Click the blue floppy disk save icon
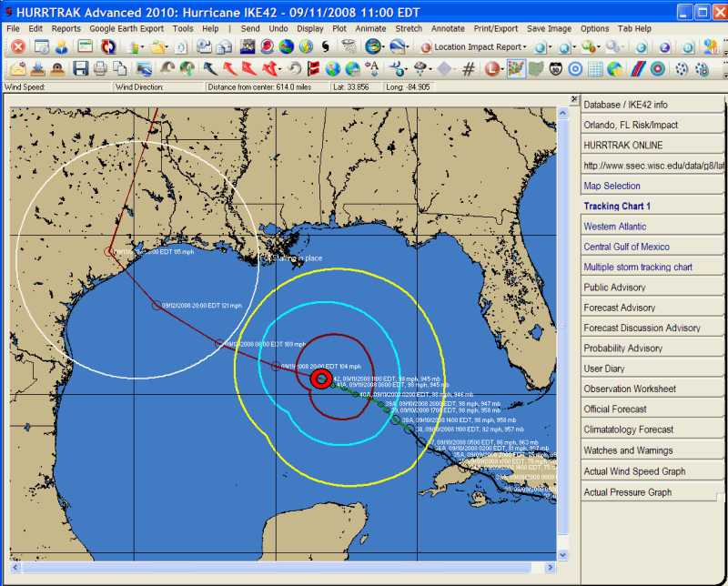The height and width of the screenshot is (586, 728). [81, 68]
